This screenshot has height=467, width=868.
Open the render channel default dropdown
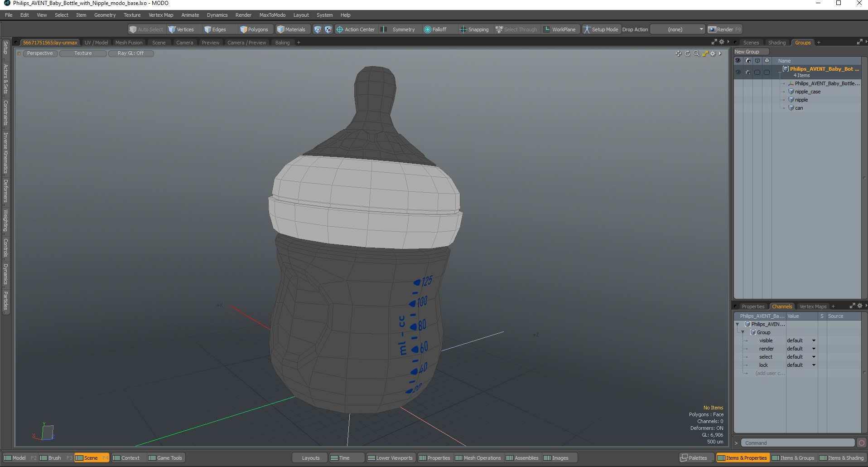(x=801, y=349)
